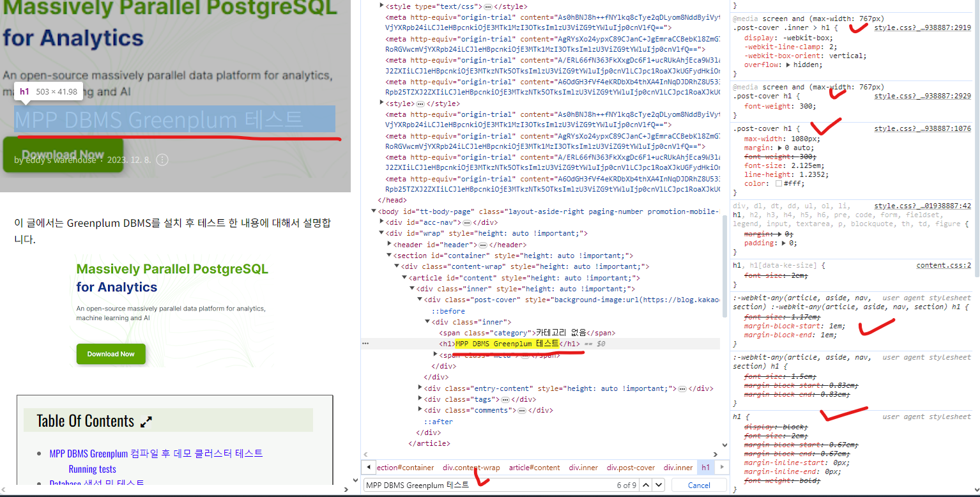Select the closing </article> tag row
Screen dimensions: 980x497
click(x=429, y=443)
